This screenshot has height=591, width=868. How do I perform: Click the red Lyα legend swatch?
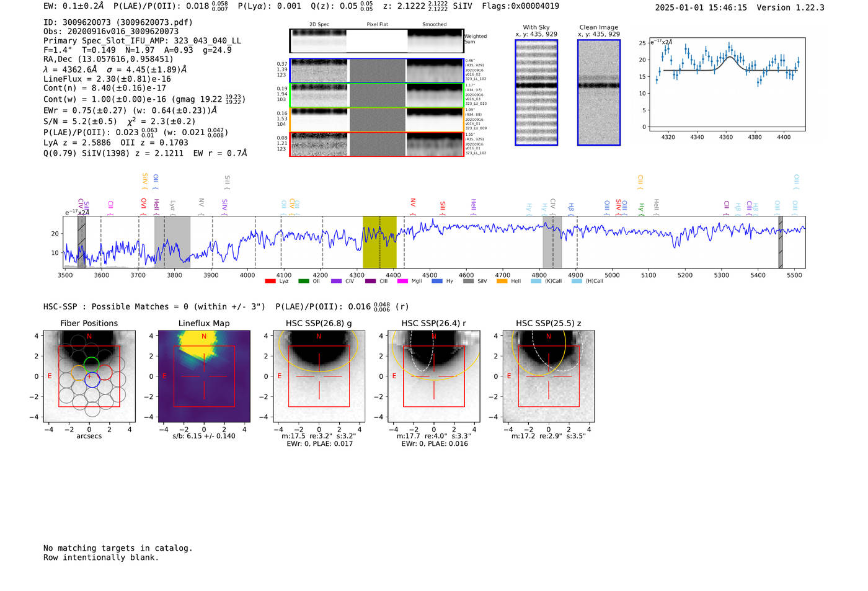pos(270,281)
